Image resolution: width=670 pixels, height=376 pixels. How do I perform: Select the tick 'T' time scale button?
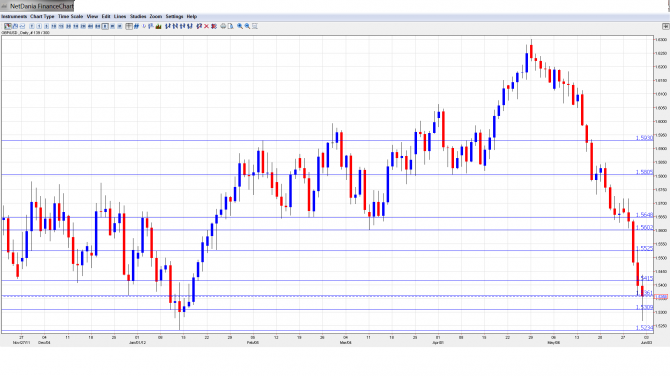pyautogui.click(x=32, y=26)
